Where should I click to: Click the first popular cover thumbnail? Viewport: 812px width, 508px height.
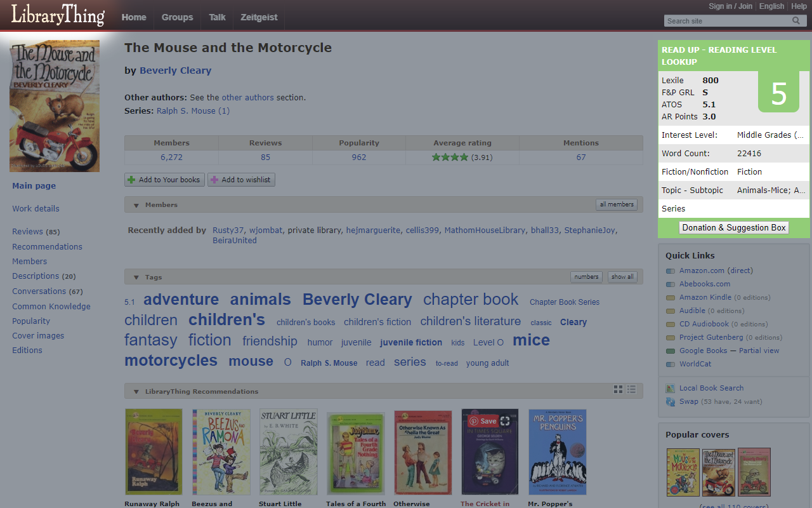pos(683,472)
